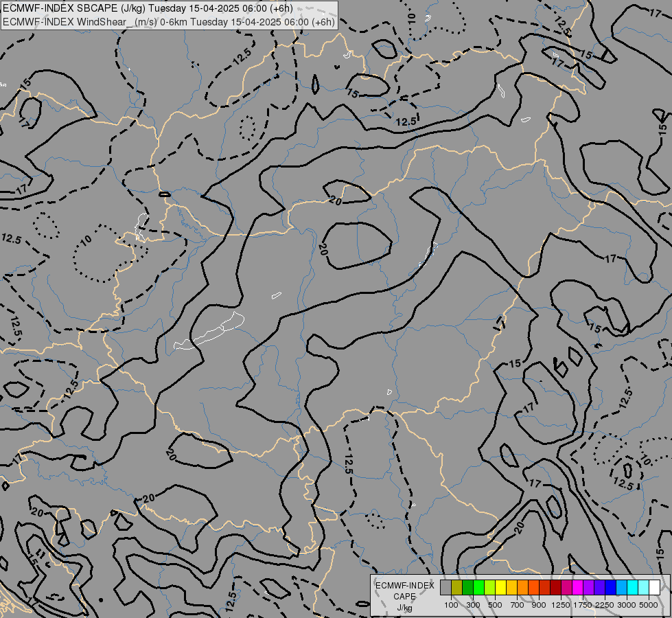Click the 'ECMWF-INDEX' label inside the legend box
The width and height of the screenshot is (672, 618).
coord(404,586)
